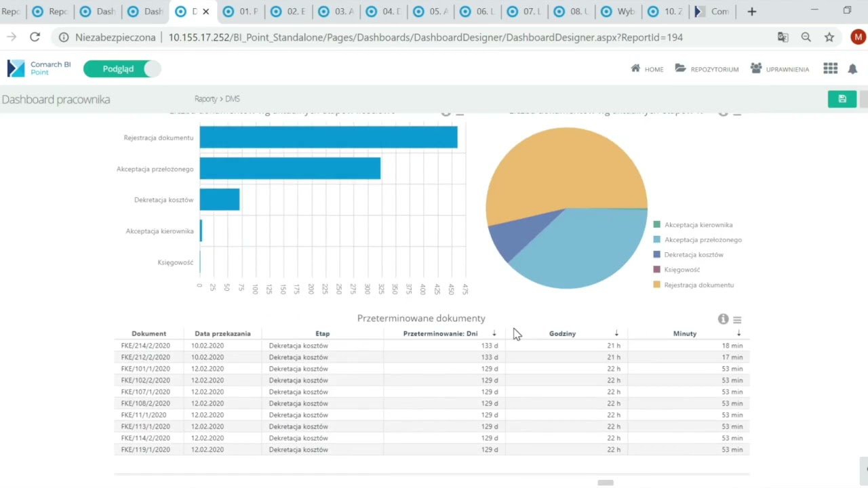Select document cell FKE/107/1/2020
The height and width of the screenshot is (488, 868).
146,392
